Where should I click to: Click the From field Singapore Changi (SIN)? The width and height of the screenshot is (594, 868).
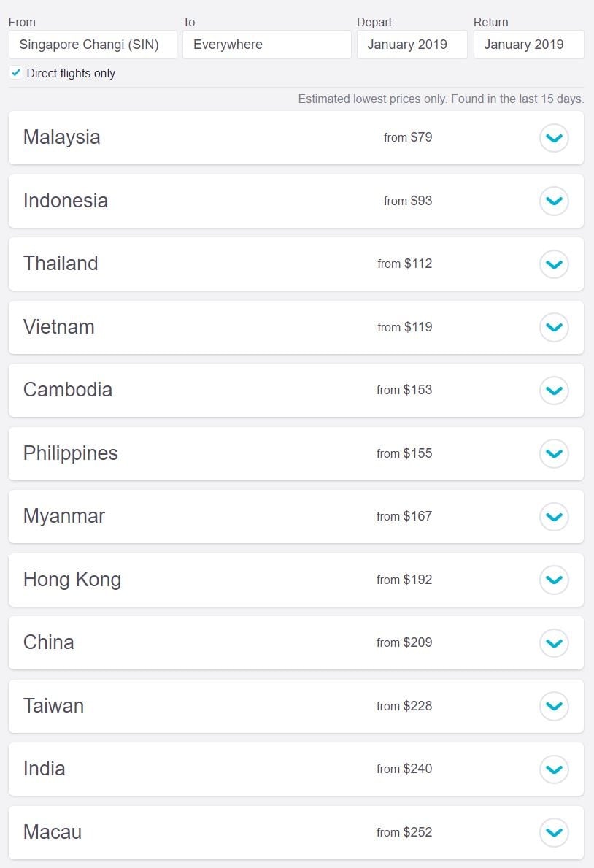(x=93, y=45)
